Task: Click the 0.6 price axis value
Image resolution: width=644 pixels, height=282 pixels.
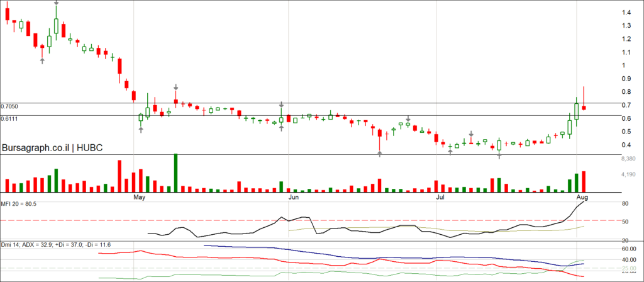Action: pyautogui.click(x=626, y=119)
